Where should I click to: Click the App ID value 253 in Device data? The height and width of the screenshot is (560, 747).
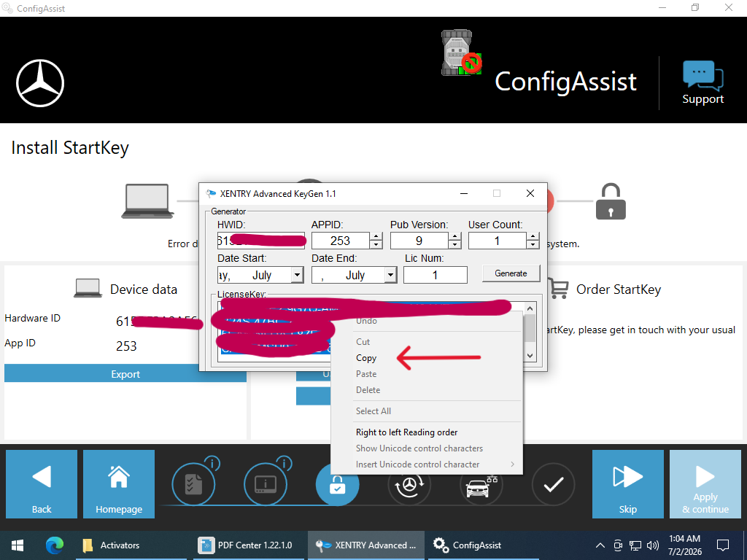coord(126,346)
